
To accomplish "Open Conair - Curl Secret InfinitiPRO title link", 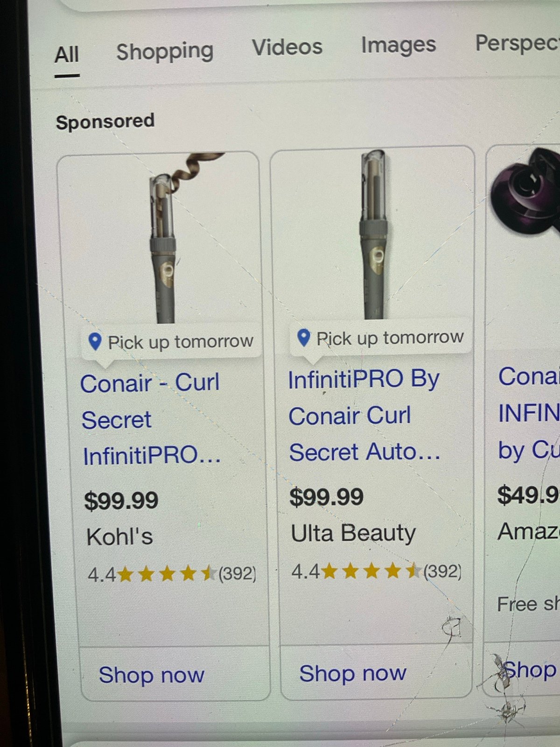I will (x=151, y=419).
